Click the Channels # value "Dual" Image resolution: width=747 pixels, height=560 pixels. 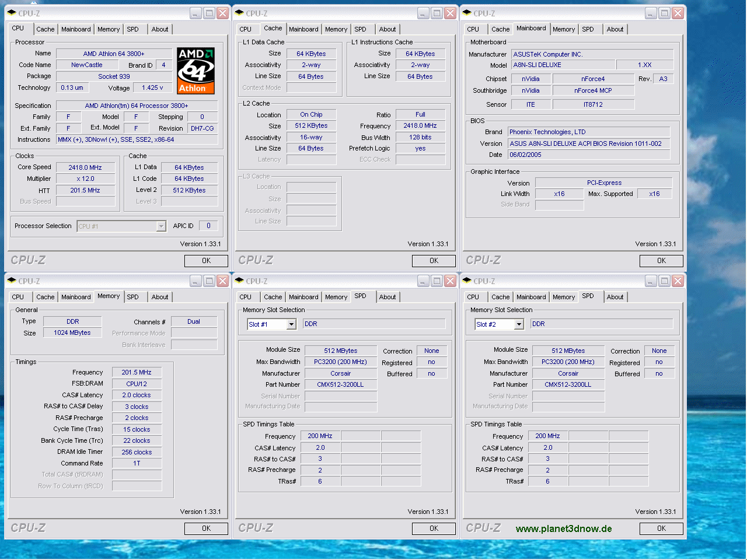[x=194, y=321]
